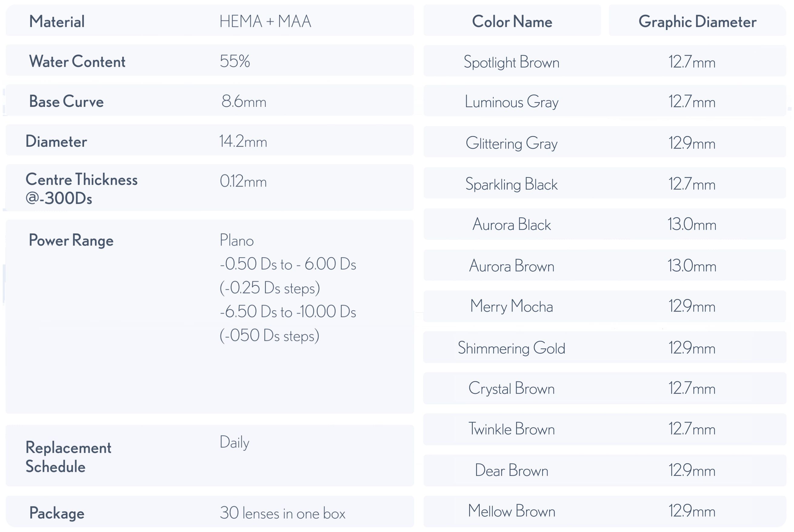The height and width of the screenshot is (532, 794).
Task: Click the 14.2mm Diameter value
Action: (x=243, y=141)
